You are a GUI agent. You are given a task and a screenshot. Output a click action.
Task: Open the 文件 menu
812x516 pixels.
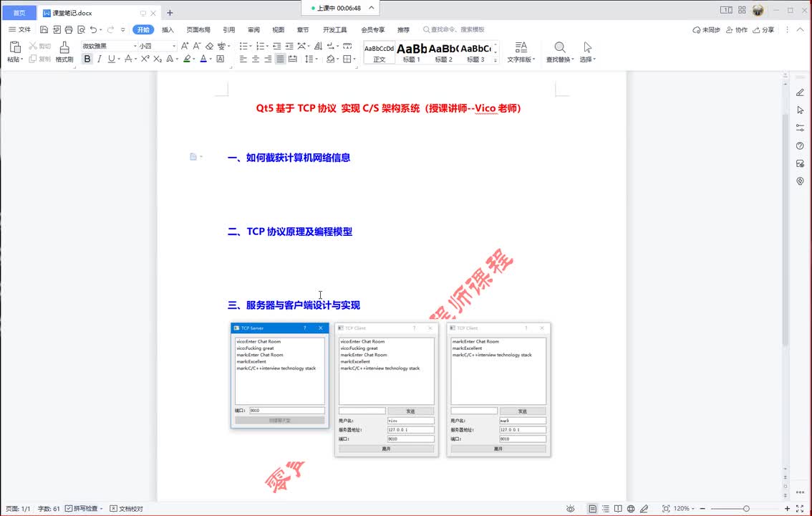(x=19, y=29)
